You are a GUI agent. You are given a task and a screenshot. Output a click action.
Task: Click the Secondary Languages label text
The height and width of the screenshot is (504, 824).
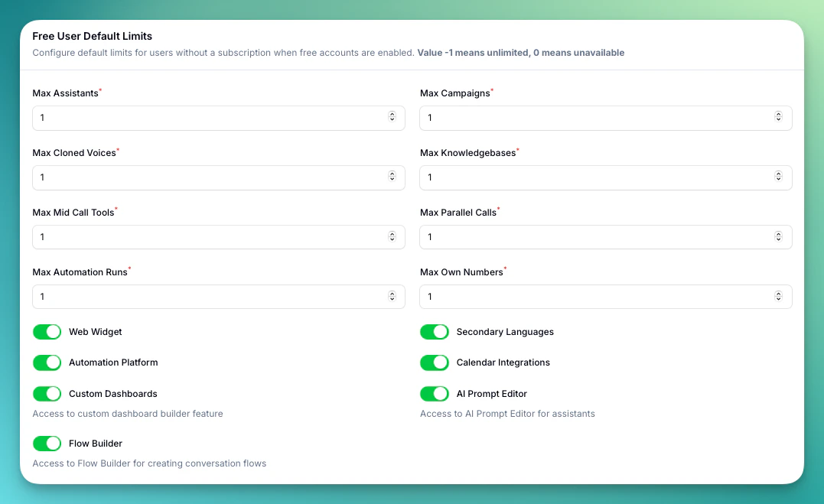click(x=505, y=332)
